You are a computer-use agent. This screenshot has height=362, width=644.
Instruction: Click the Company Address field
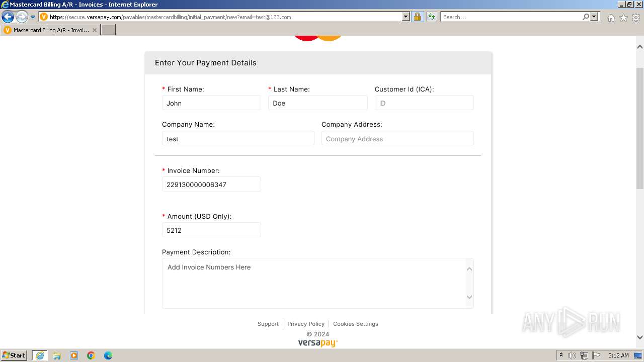[x=397, y=138]
